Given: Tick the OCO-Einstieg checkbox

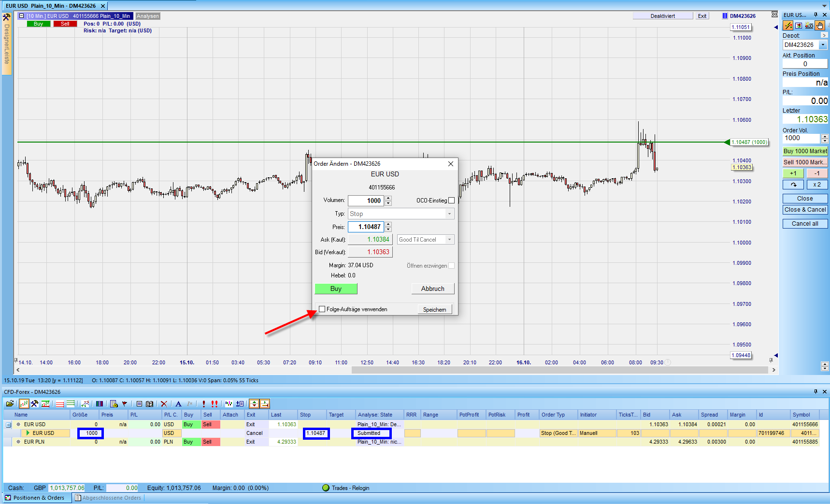Looking at the screenshot, I should [x=451, y=201].
